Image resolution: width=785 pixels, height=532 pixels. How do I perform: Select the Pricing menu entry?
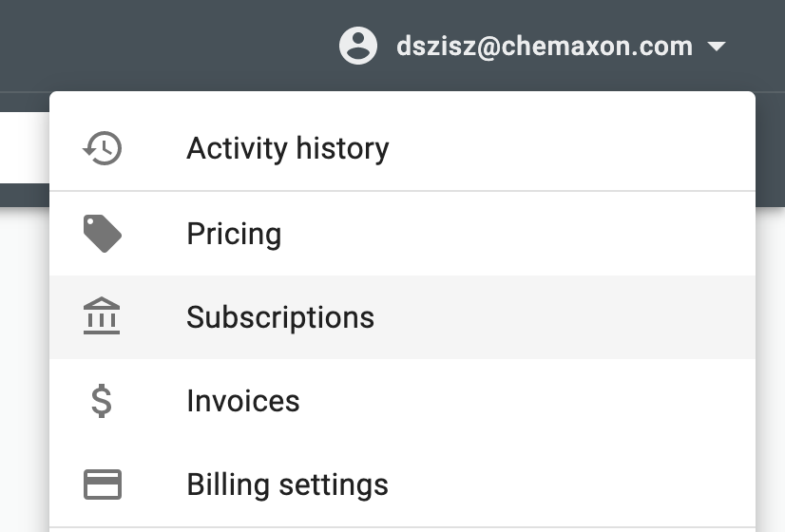coord(234,234)
